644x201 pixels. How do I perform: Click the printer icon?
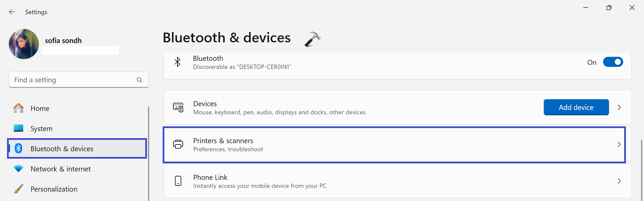point(178,145)
